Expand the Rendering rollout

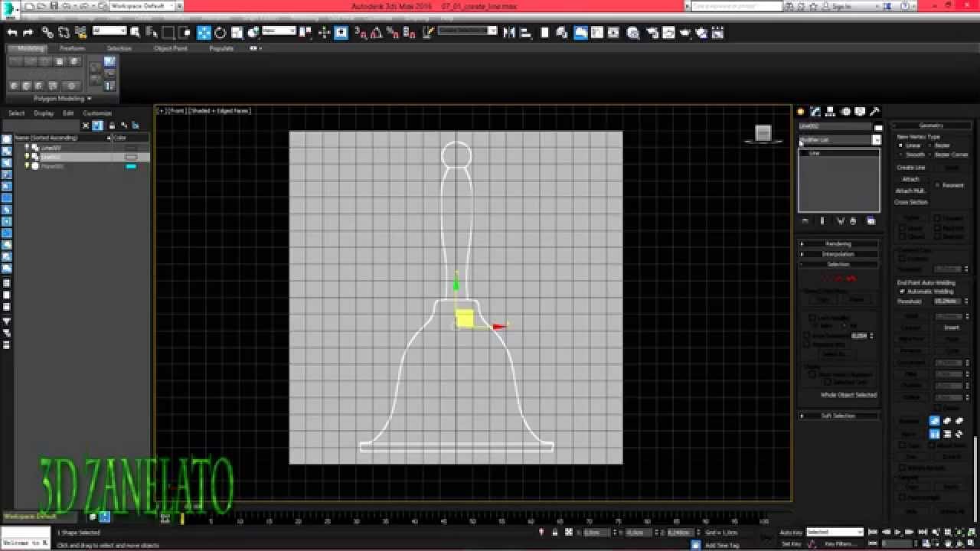point(839,244)
